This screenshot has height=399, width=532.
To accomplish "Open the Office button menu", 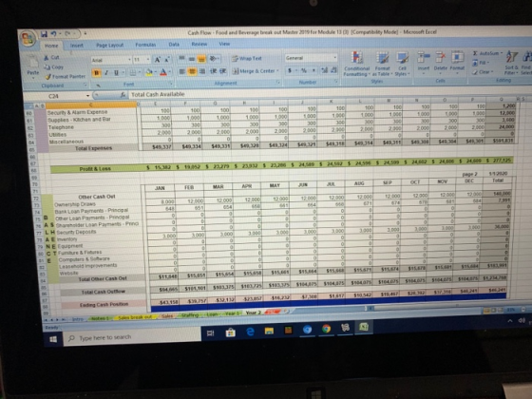I will (x=28, y=38).
